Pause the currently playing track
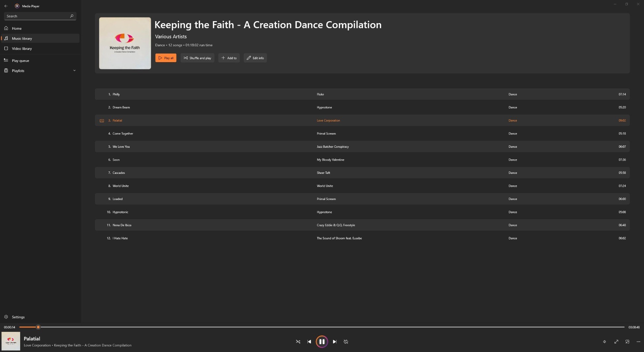 [322, 341]
